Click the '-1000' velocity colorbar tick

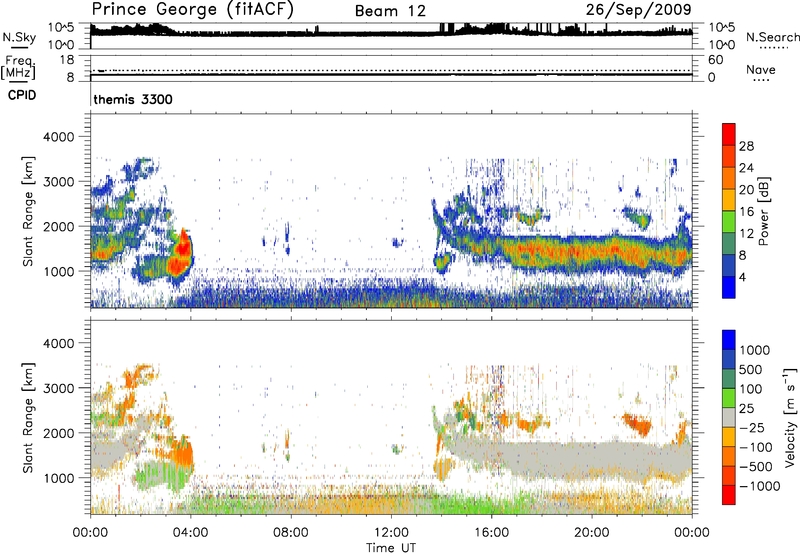click(760, 486)
